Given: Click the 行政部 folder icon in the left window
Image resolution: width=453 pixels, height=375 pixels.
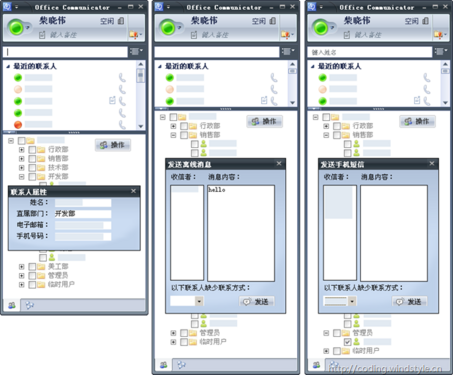Looking at the screenshot, I should (41, 149).
